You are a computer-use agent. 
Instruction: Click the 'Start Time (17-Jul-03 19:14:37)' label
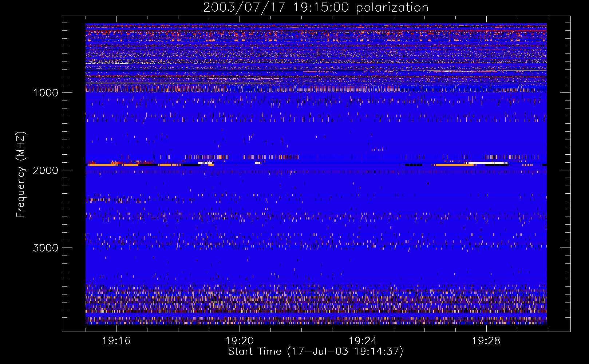click(316, 352)
